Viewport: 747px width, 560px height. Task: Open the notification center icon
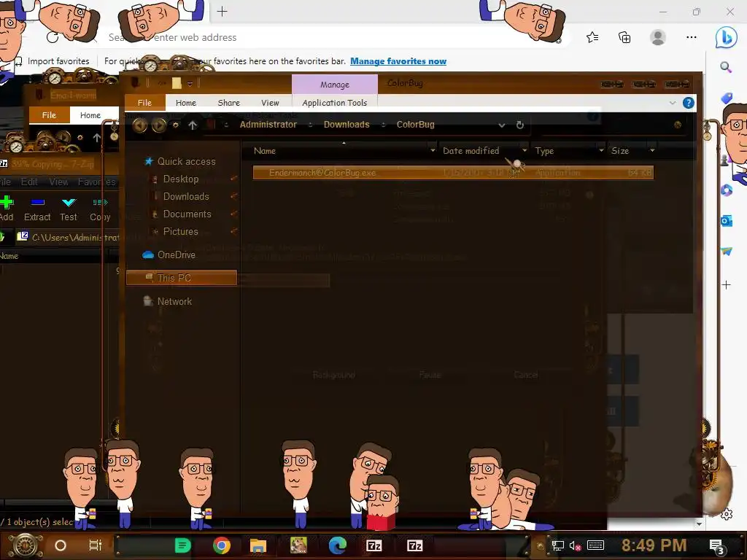point(716,547)
